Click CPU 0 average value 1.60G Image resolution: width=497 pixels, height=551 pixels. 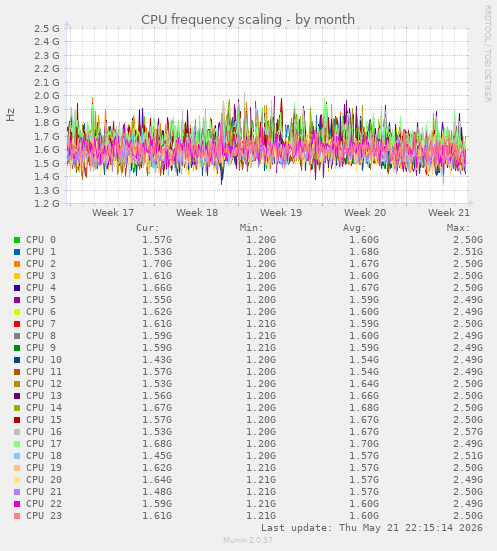coord(364,240)
